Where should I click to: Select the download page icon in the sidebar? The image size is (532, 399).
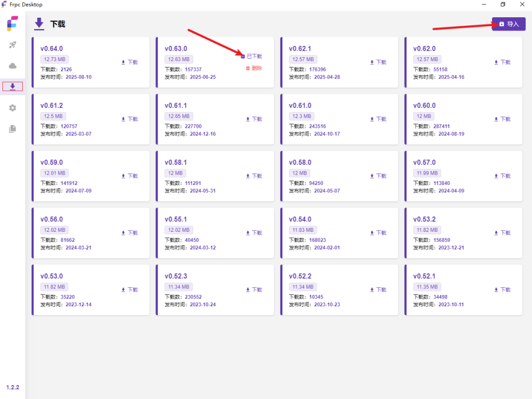[x=12, y=87]
